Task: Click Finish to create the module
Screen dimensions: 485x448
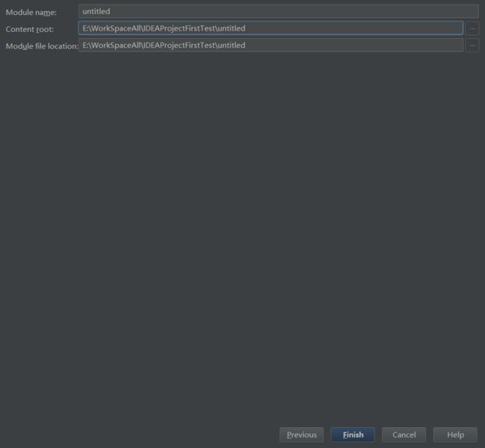Action: (x=353, y=435)
